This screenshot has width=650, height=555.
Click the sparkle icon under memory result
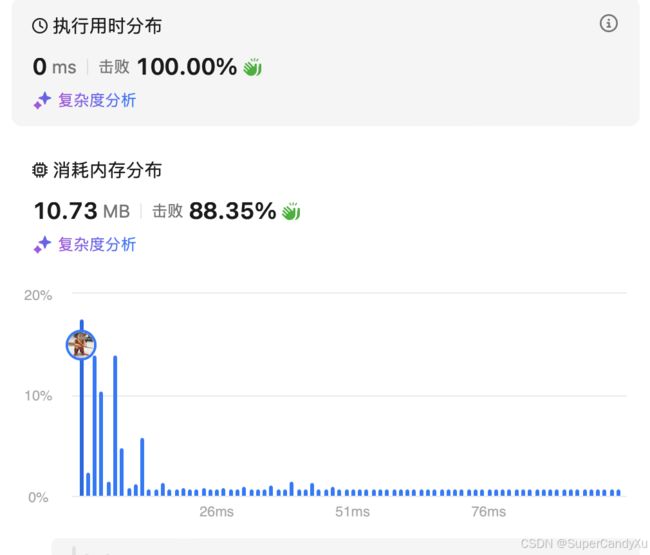coord(42,245)
